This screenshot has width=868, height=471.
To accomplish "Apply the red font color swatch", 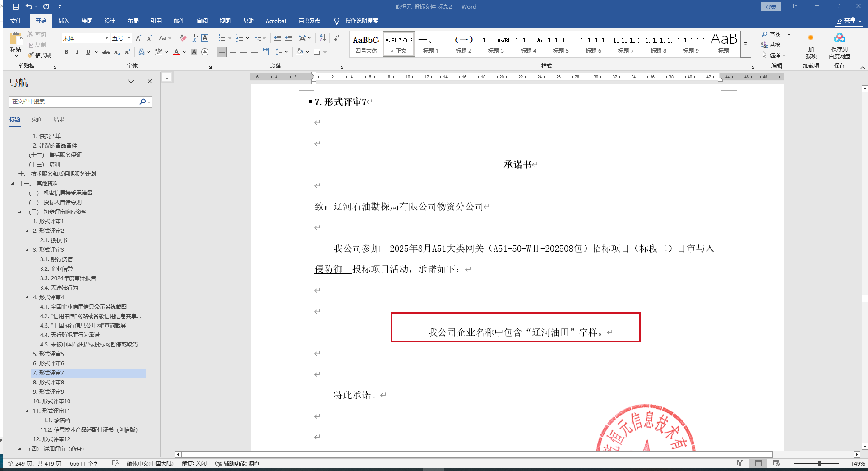I will click(176, 52).
